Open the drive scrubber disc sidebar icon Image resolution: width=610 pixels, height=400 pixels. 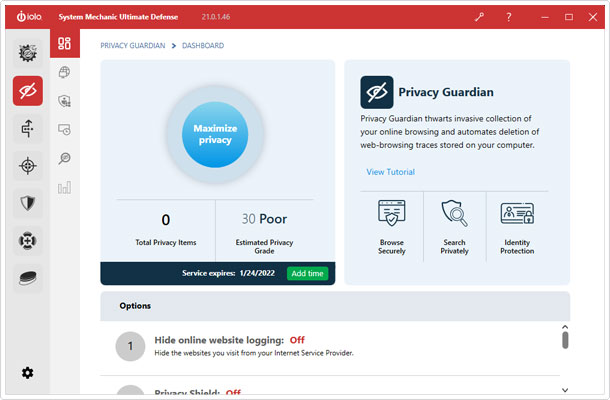(28, 278)
